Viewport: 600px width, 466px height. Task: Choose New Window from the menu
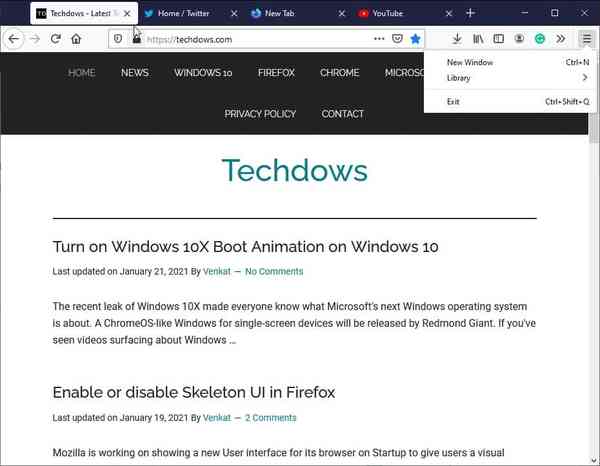[510, 62]
